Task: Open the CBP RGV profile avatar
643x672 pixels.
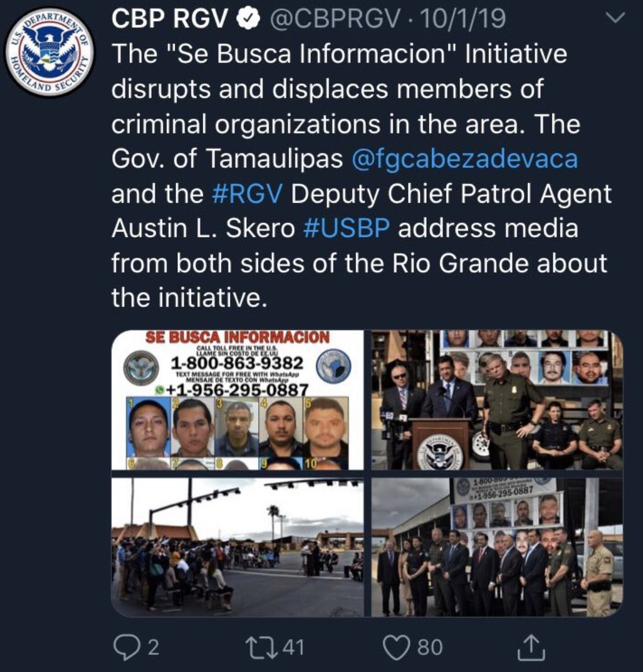Action: pos(51,53)
